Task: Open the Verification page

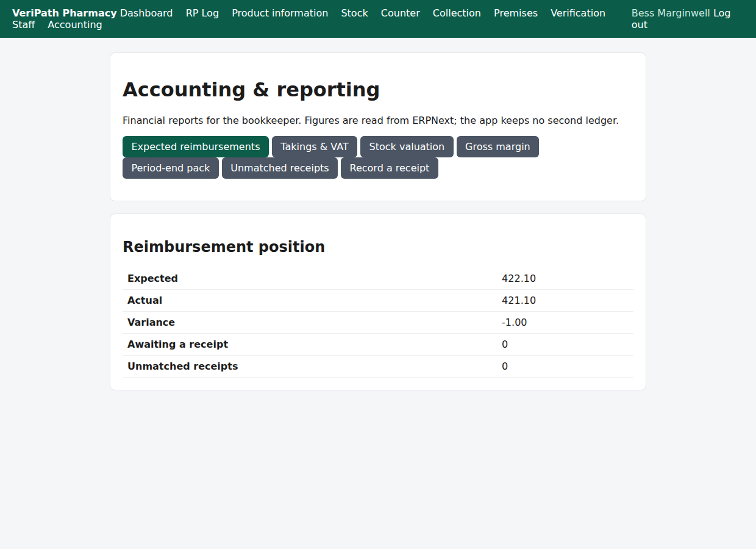Action: (578, 13)
